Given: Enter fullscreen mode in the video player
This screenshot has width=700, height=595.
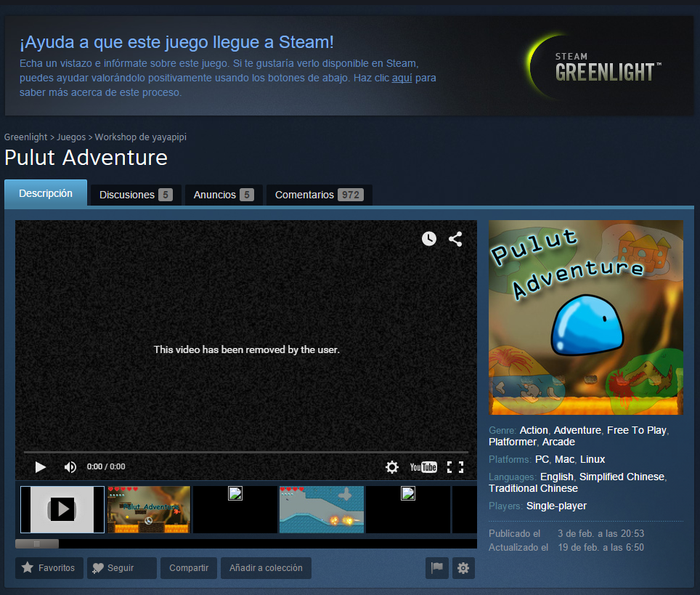Looking at the screenshot, I should [x=455, y=467].
